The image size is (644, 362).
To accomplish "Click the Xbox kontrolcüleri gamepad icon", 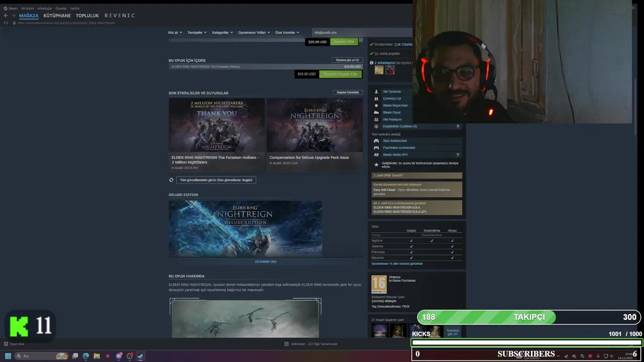I will click(x=376, y=141).
